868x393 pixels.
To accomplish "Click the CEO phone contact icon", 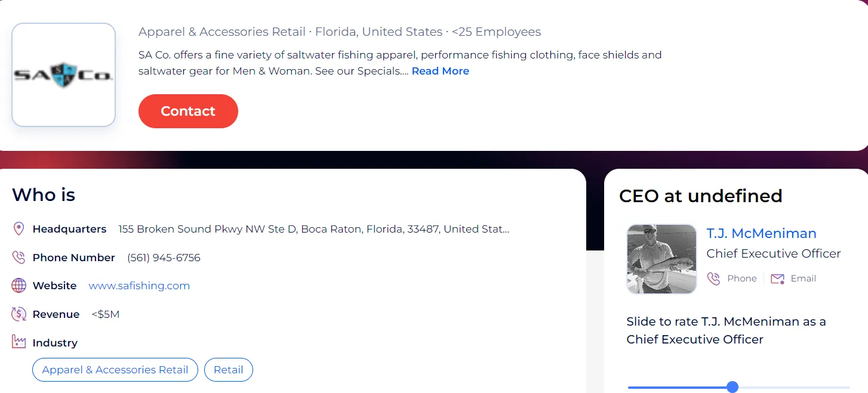I will pos(713,278).
